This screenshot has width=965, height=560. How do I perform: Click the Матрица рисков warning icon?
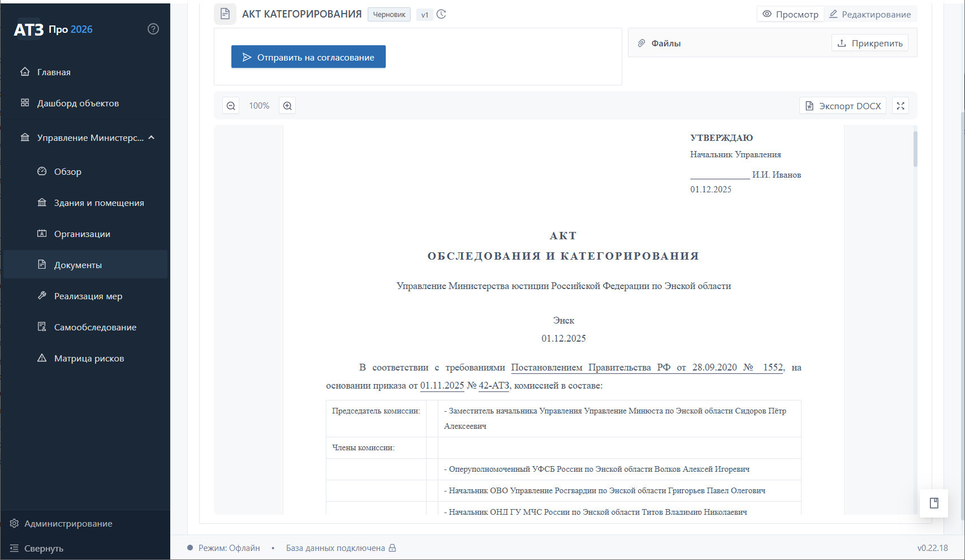coord(42,358)
